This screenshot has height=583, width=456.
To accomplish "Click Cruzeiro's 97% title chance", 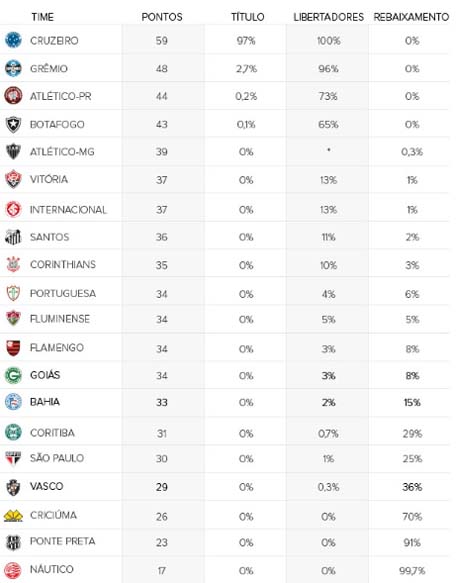I will click(x=246, y=41).
